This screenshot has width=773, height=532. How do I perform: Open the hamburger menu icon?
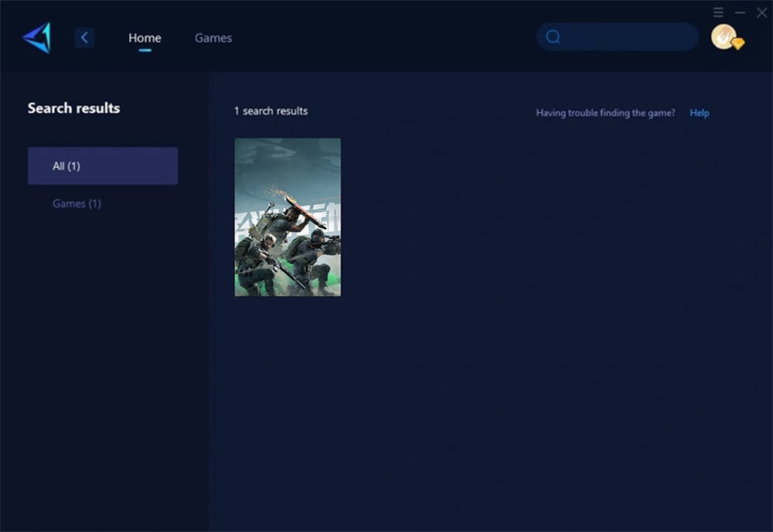coord(718,12)
